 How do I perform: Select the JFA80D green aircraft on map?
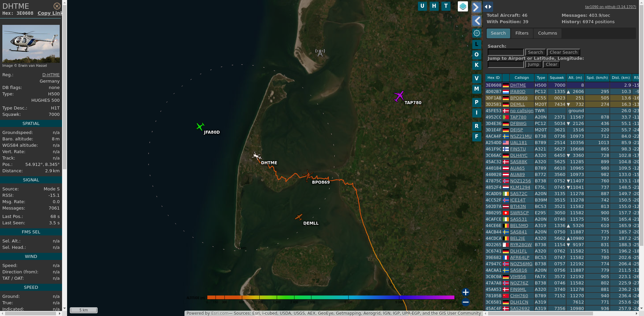[x=200, y=127]
